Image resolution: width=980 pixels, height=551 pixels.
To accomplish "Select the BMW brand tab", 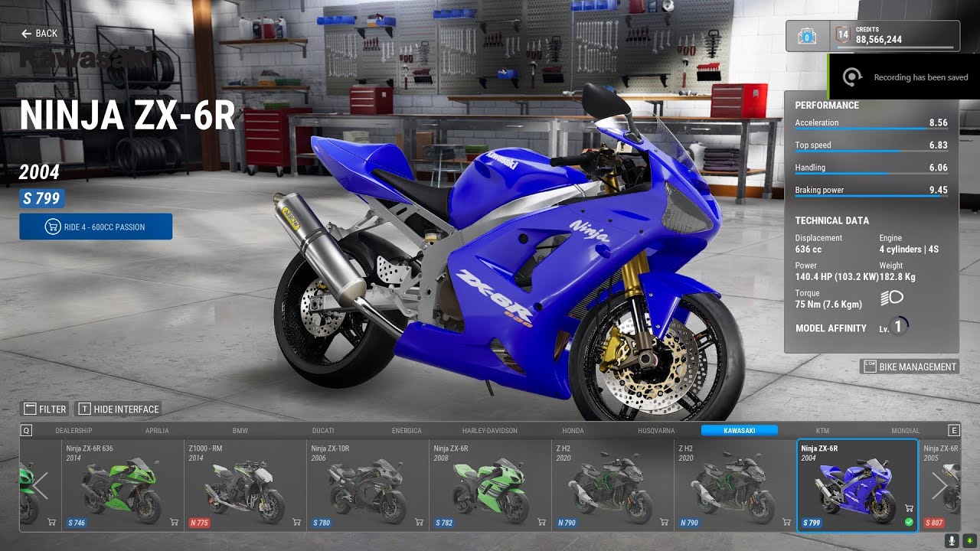I will pos(240,431).
